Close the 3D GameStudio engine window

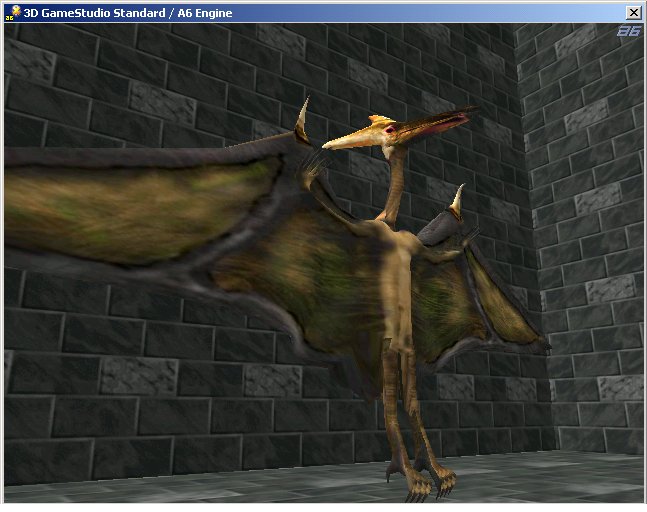(633, 13)
